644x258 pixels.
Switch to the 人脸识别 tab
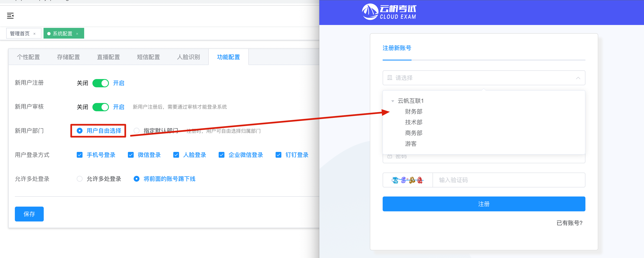(189, 57)
